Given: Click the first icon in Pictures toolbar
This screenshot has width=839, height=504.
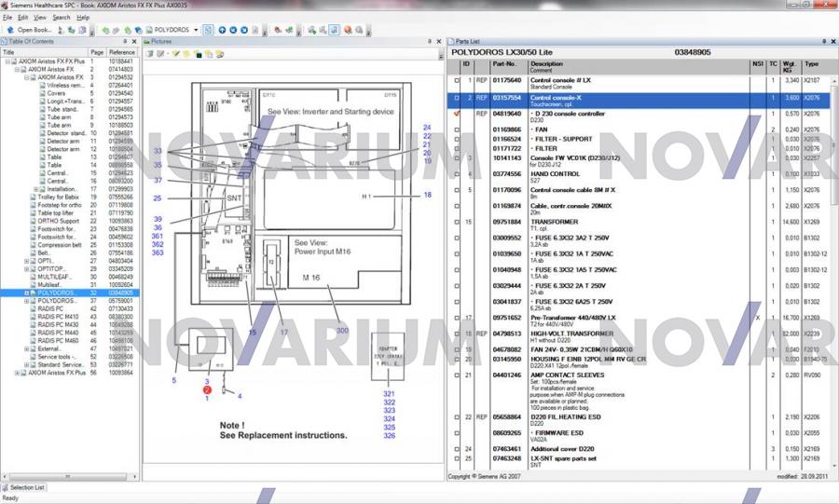Looking at the screenshot, I should (x=149, y=54).
